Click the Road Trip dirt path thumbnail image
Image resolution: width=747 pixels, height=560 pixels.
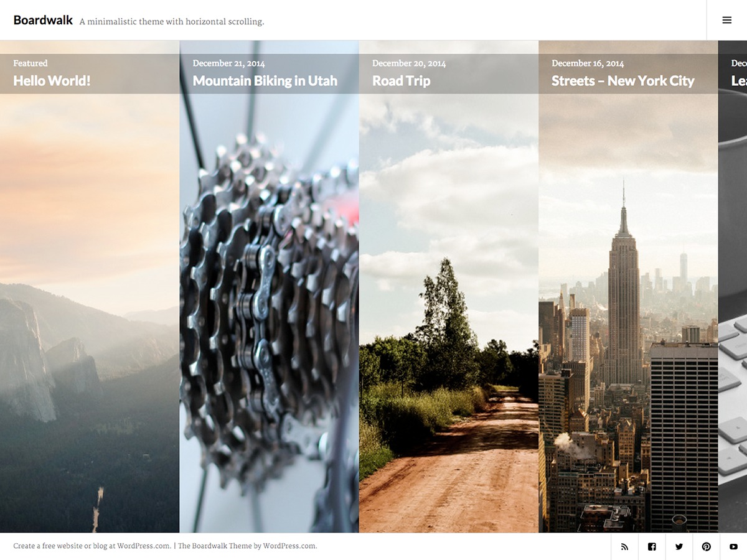pos(448,311)
